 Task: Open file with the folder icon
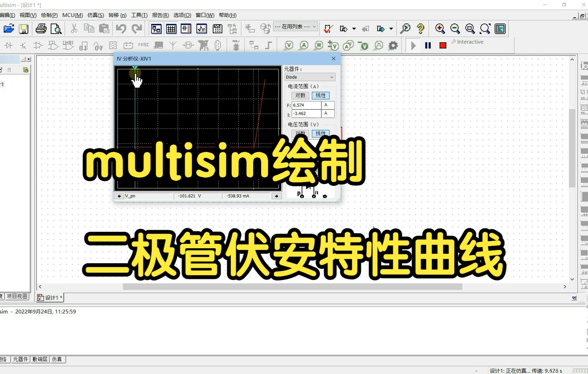click(x=9, y=29)
